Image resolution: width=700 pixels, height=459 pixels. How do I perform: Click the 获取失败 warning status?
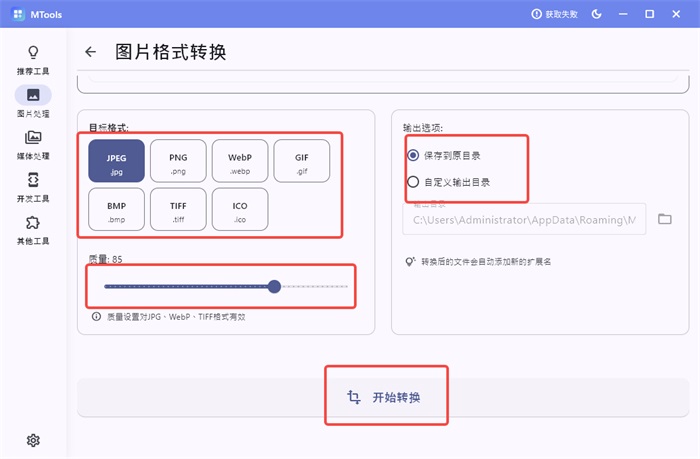click(554, 14)
